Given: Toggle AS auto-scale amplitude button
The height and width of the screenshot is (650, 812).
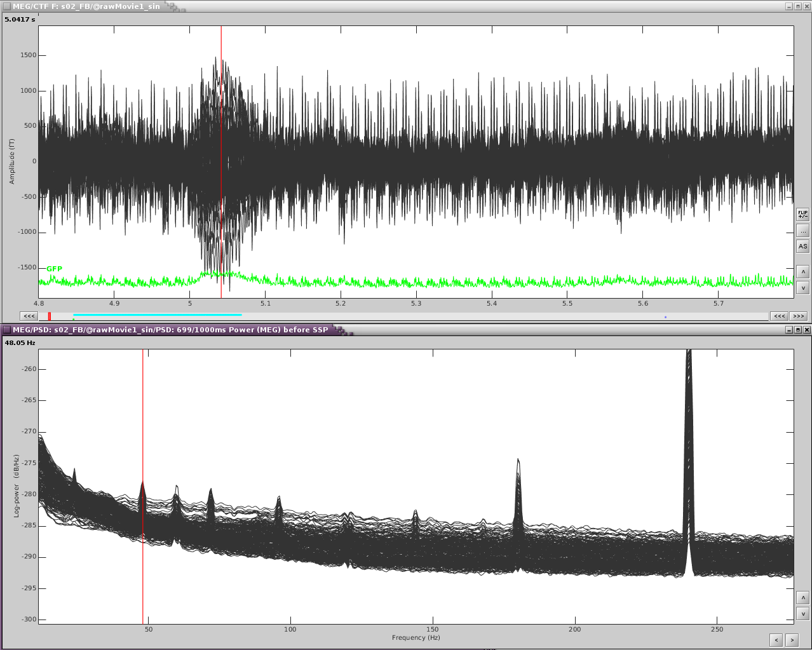Looking at the screenshot, I should coord(802,247).
